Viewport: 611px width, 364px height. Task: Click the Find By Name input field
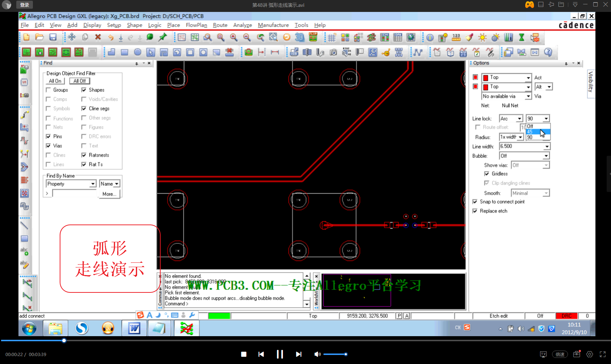75,193
